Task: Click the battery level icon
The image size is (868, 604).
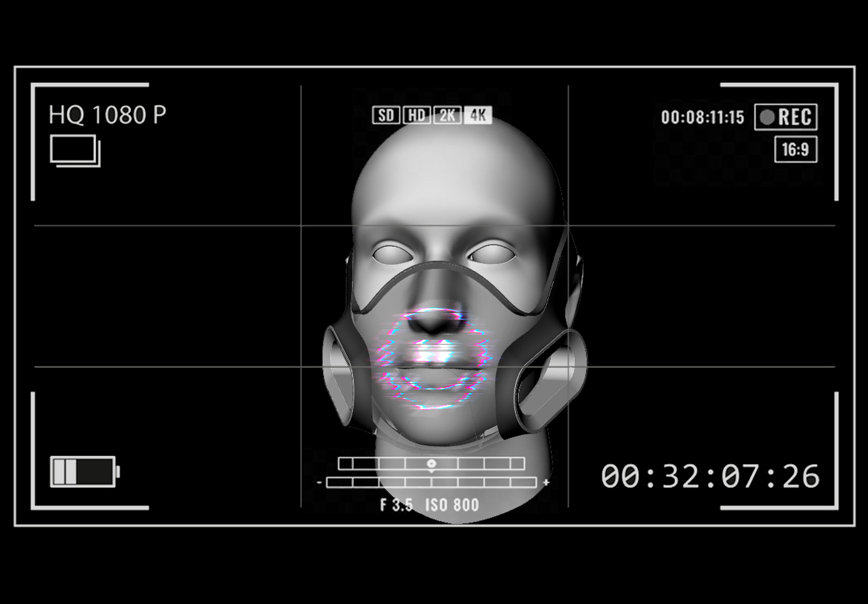Action: click(85, 472)
